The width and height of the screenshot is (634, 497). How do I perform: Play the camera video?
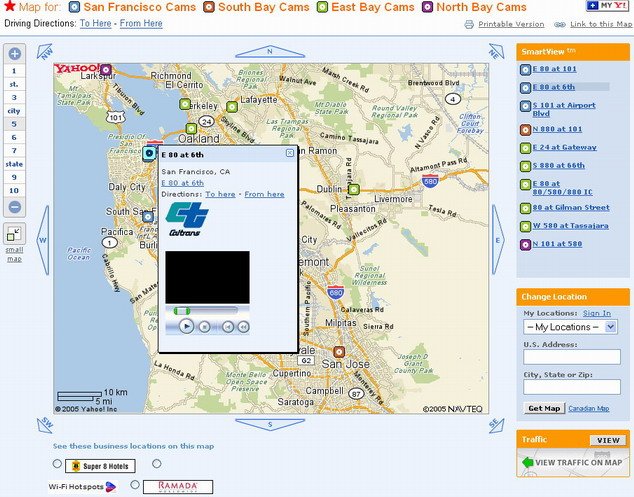186,326
